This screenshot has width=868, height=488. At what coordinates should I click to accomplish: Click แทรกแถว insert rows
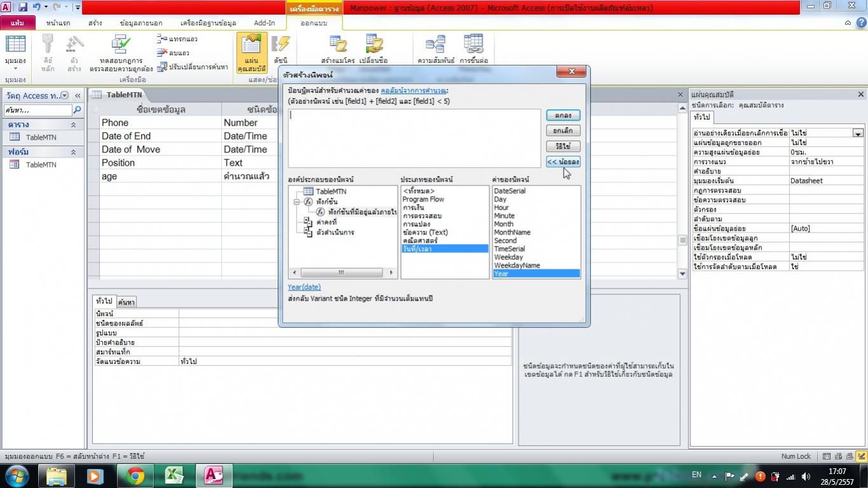coord(177,39)
